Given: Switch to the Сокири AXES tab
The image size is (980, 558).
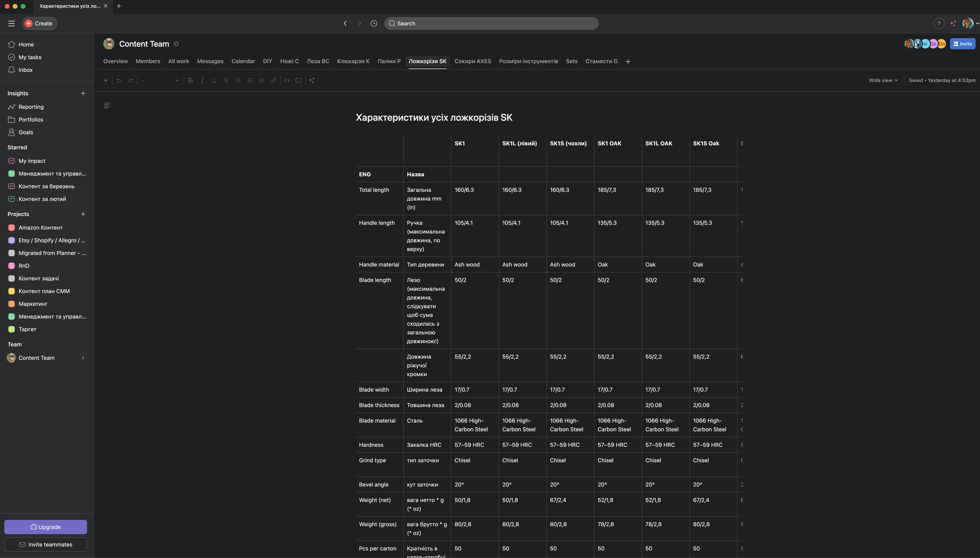Looking at the screenshot, I should 472,61.
